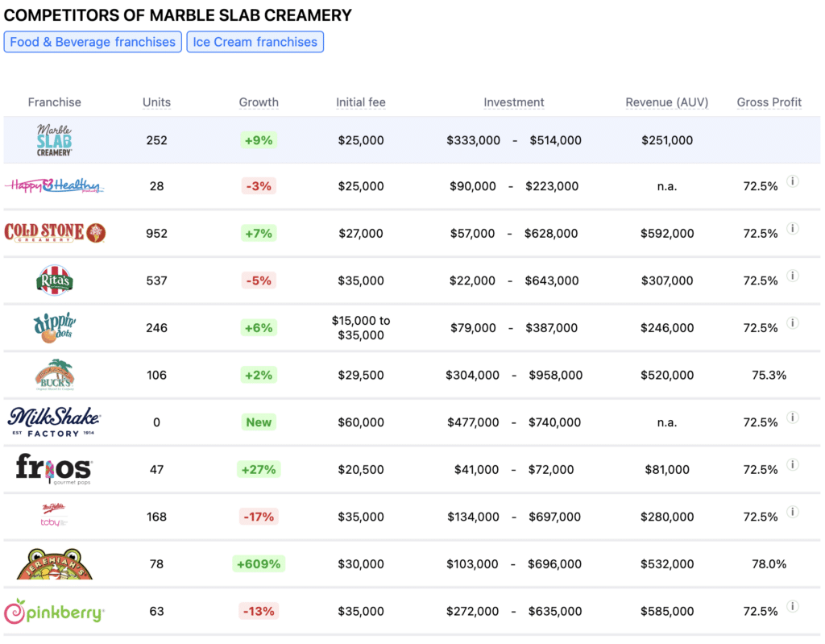Open Food & Beverage franchises tag

pyautogui.click(x=93, y=42)
